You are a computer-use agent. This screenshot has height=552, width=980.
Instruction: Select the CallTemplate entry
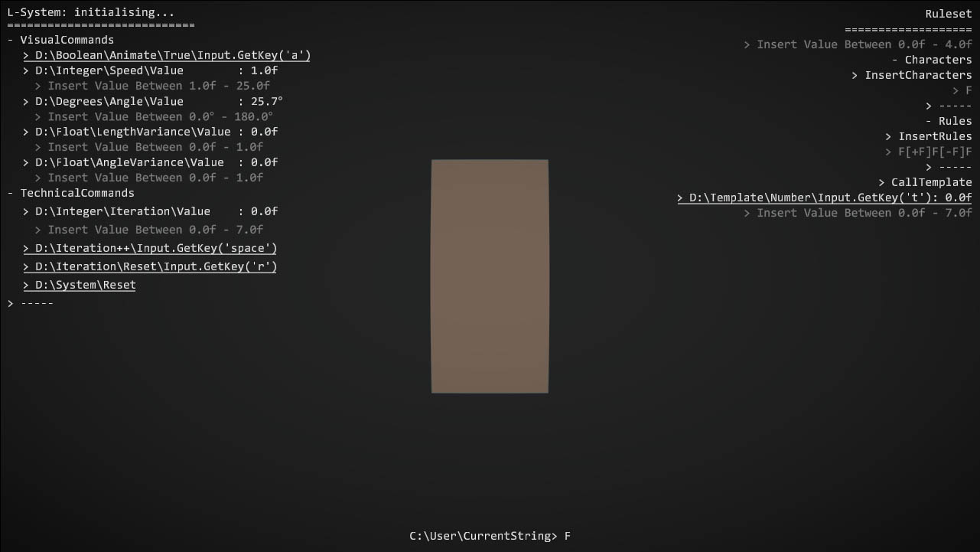coord(925,182)
